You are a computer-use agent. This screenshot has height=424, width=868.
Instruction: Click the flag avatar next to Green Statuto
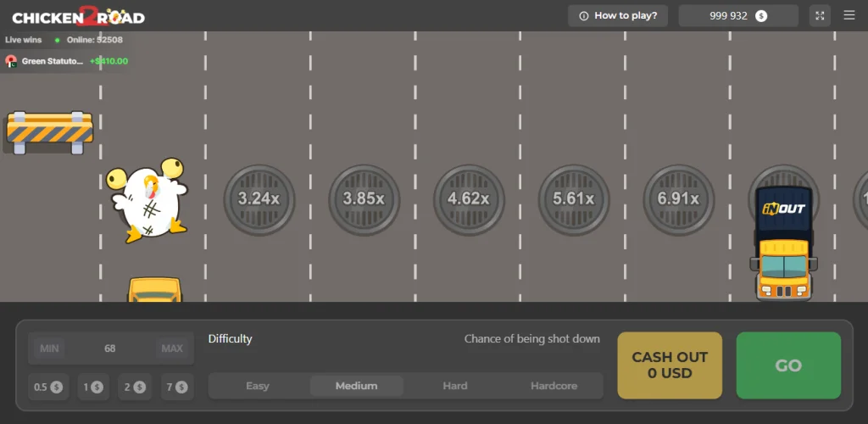(11, 61)
